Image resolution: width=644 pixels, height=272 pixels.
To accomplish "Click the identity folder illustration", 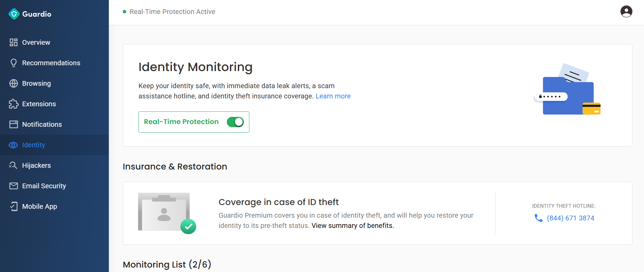I will pyautogui.click(x=567, y=89).
